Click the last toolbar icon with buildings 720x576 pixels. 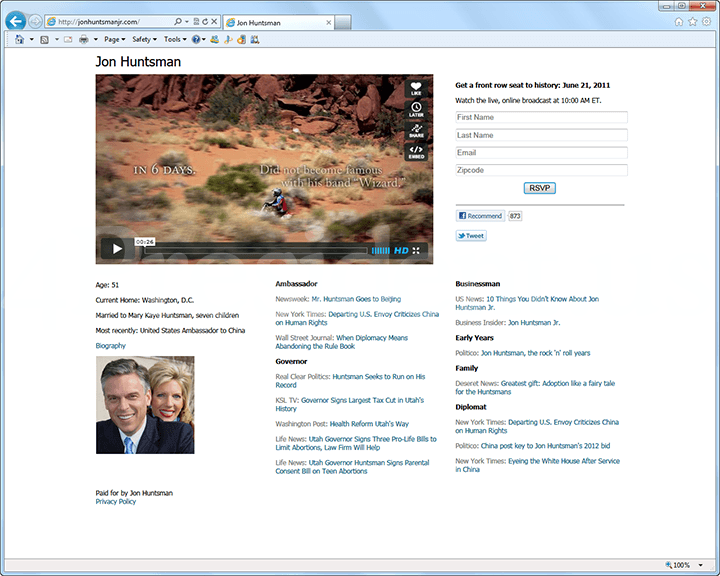255,40
